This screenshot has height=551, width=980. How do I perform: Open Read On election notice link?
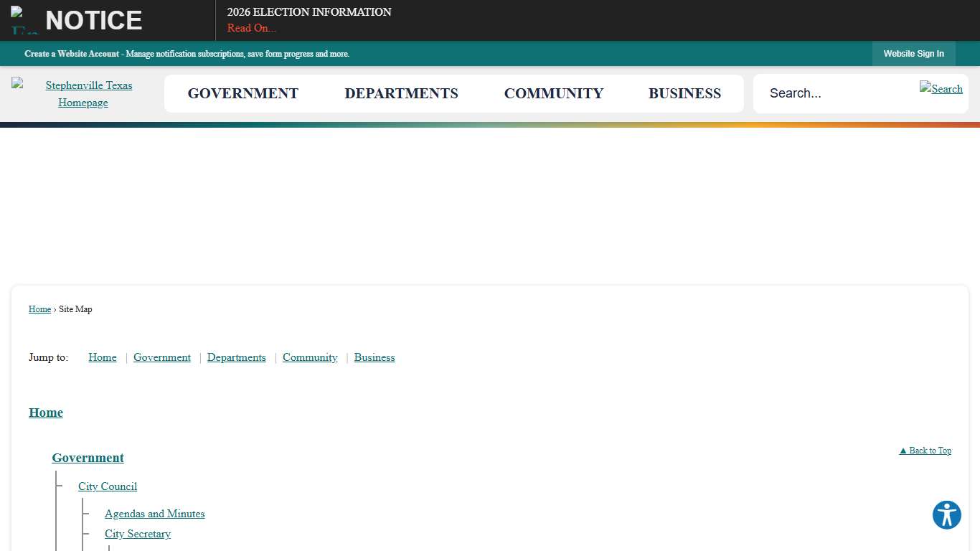251,28
